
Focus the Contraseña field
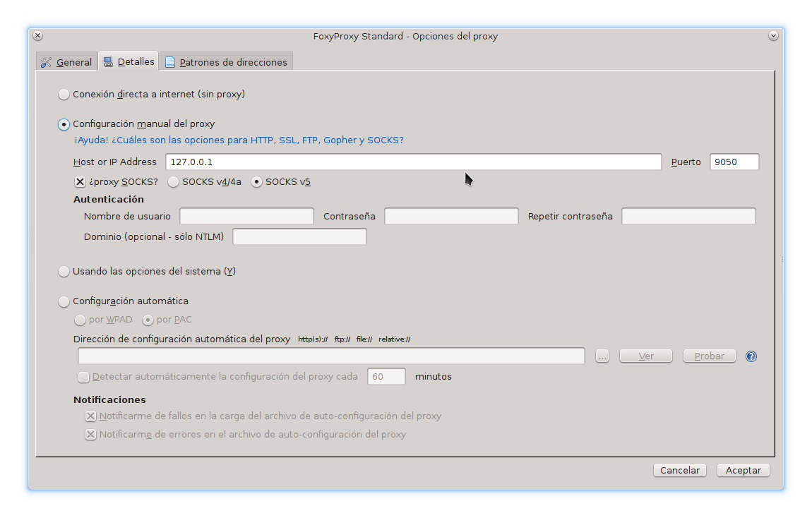tap(451, 217)
